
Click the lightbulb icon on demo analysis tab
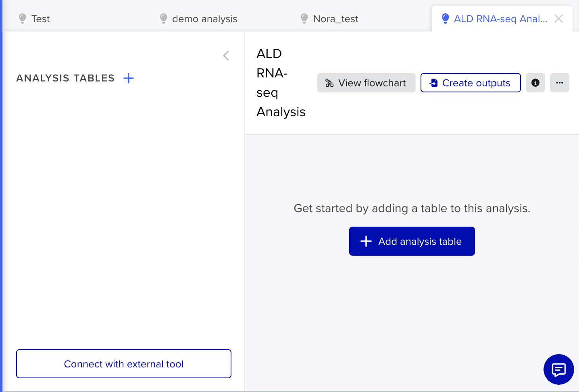(163, 19)
